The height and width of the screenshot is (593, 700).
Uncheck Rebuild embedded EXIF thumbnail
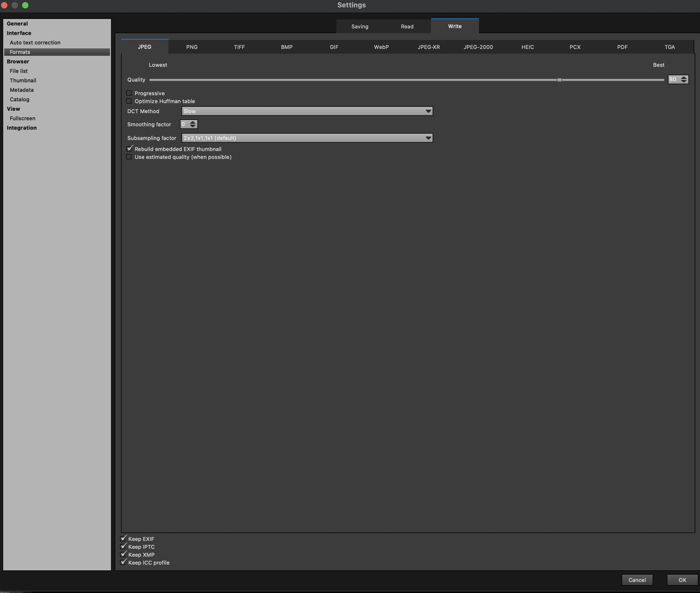129,149
